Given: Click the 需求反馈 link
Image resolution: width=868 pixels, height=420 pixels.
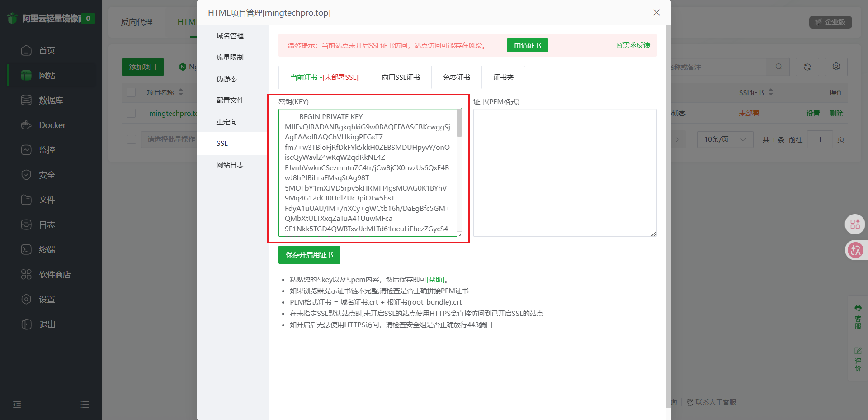Looking at the screenshot, I should click(x=633, y=45).
